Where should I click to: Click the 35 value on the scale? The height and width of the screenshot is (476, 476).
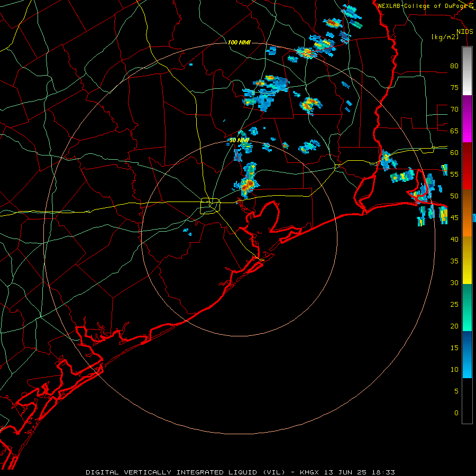click(454, 261)
